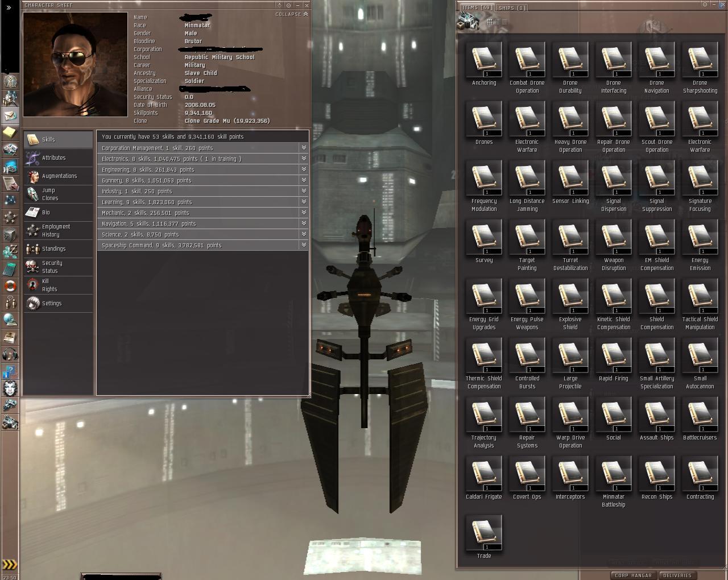Select the Battlecruisers skillbook

click(x=700, y=419)
